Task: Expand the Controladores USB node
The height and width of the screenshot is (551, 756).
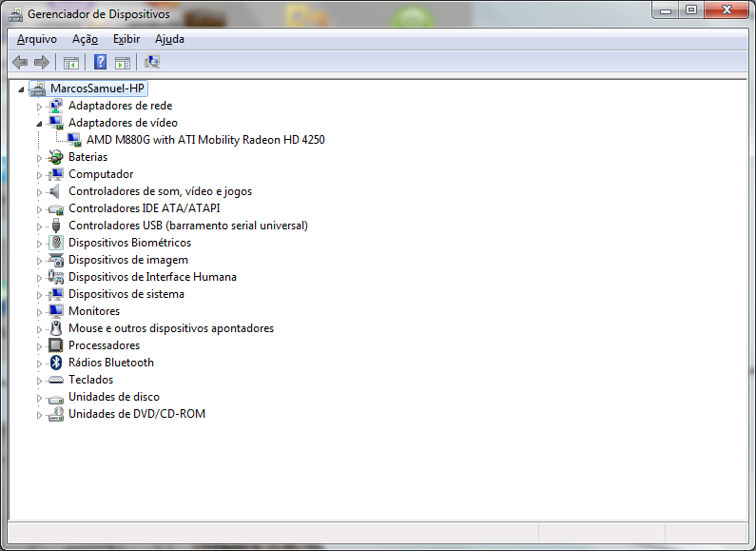Action: (40, 226)
